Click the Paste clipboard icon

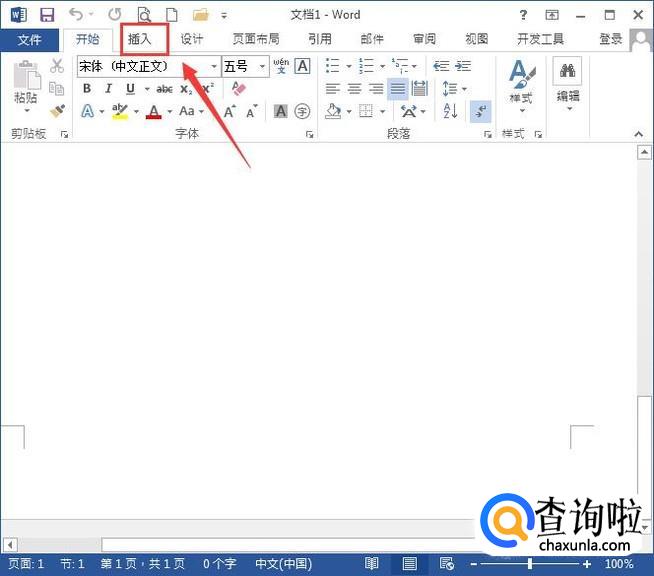pos(27,76)
